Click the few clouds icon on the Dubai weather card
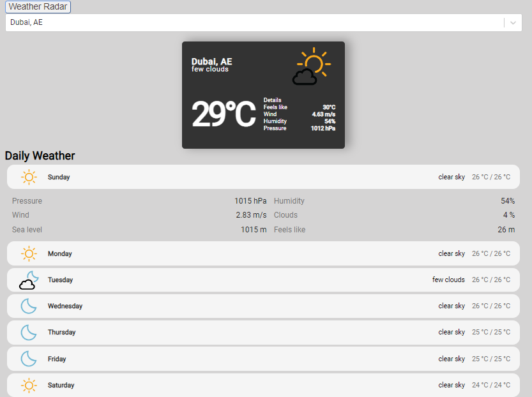532x397 pixels. [313, 65]
